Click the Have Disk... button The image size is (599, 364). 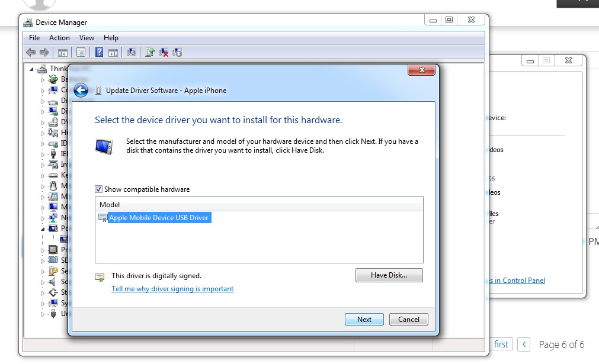point(389,275)
